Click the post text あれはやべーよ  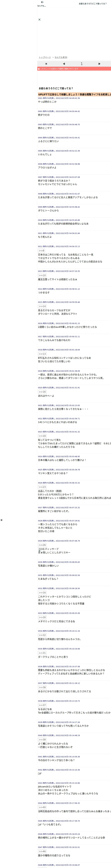pos(46,396)
